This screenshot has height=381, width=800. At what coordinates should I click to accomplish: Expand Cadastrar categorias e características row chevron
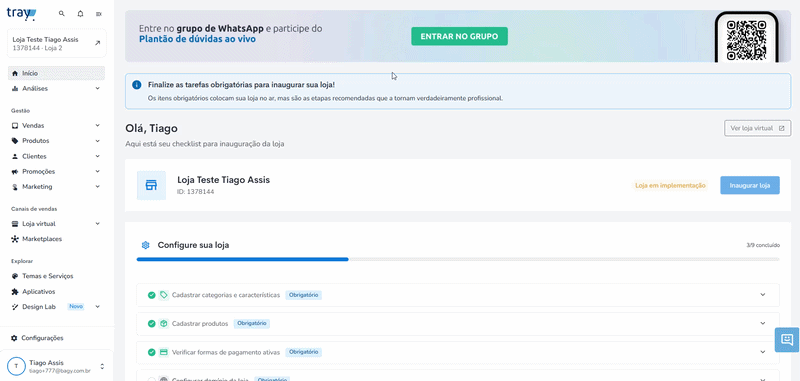click(x=763, y=295)
